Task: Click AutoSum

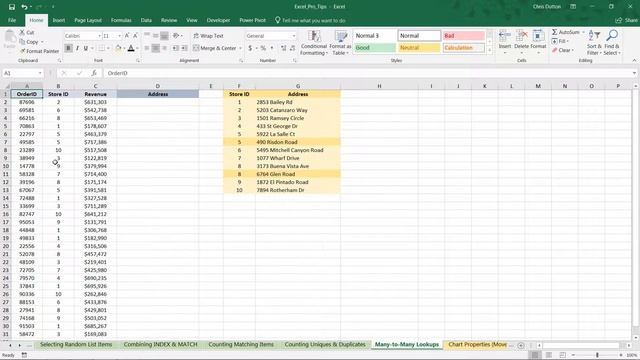Action: click(565, 32)
